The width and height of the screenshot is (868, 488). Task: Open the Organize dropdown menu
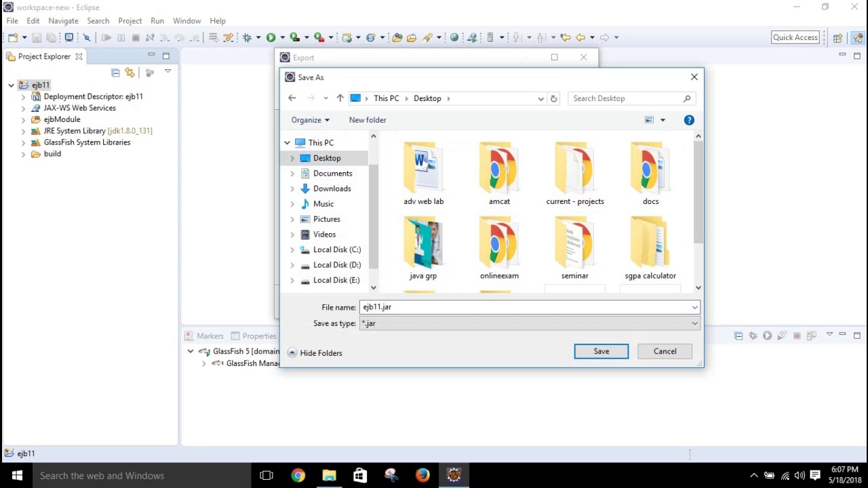click(310, 120)
